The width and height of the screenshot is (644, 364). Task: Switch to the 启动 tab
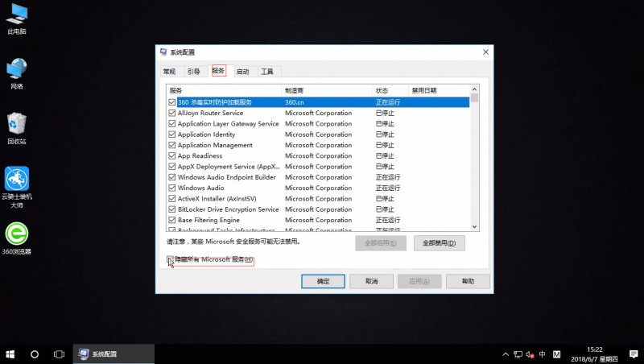(x=243, y=72)
